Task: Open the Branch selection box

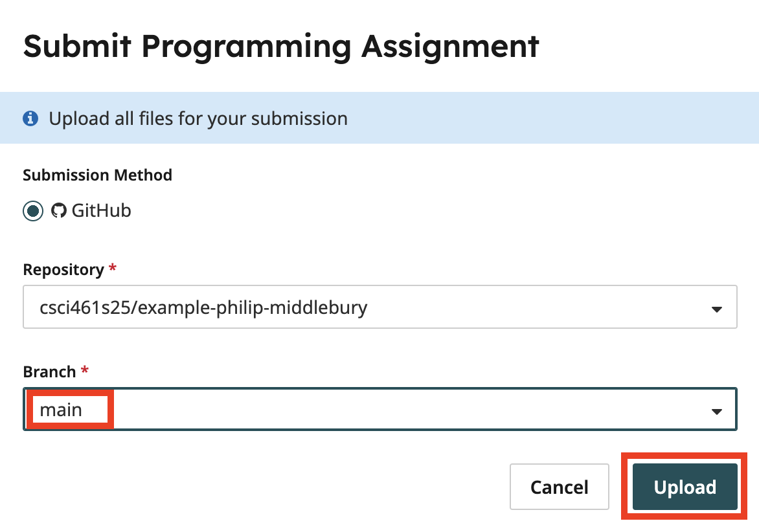Action: coord(380,409)
